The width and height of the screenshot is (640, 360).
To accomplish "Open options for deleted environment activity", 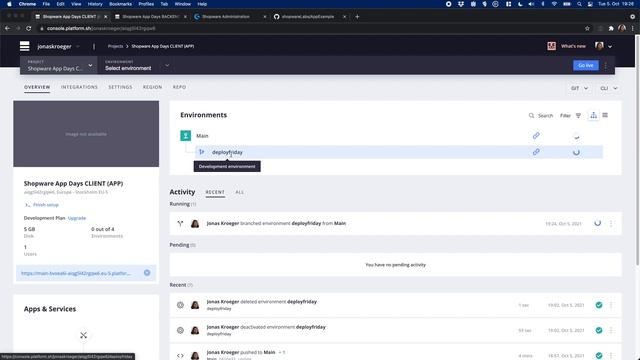I will [611, 305].
